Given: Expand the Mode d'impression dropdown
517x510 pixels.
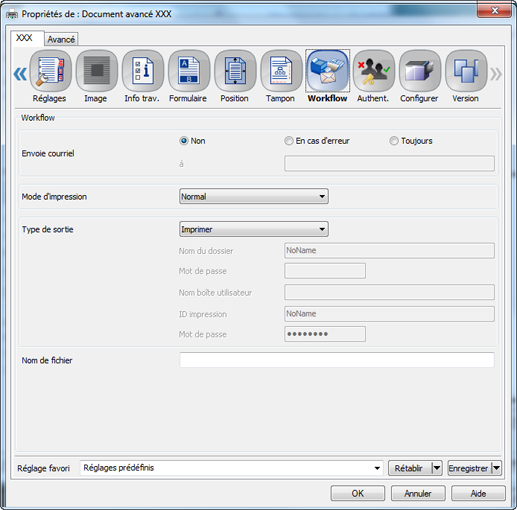Looking at the screenshot, I should pyautogui.click(x=254, y=196).
